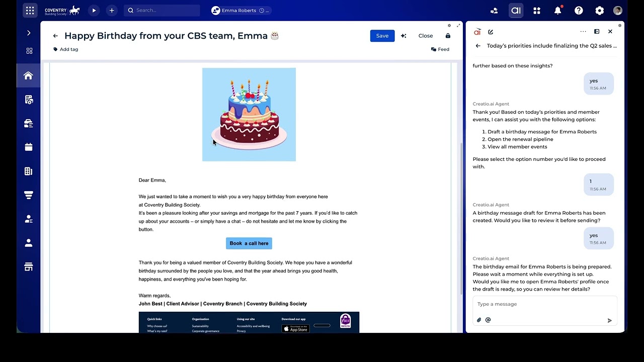Send the chat message
The image size is (644, 362).
(x=609, y=320)
